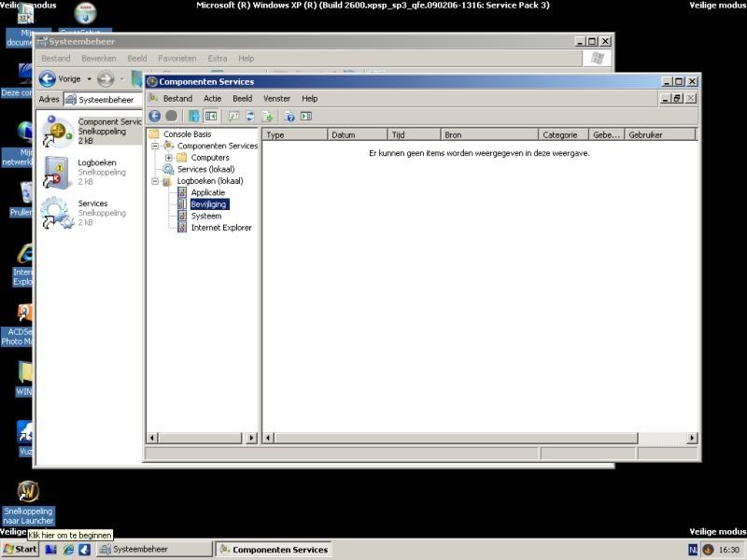Open the Vorige history dropdown arrow
747x560 pixels.
click(89, 78)
